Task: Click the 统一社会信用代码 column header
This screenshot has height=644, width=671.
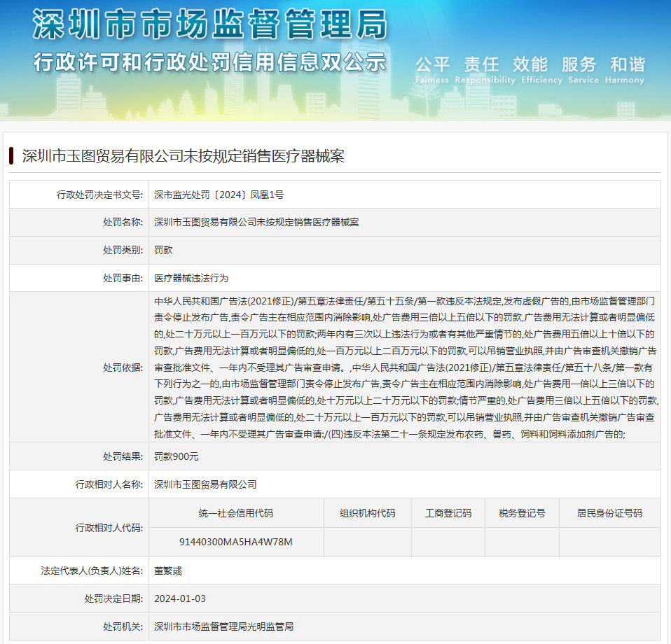Action: pyautogui.click(x=236, y=513)
